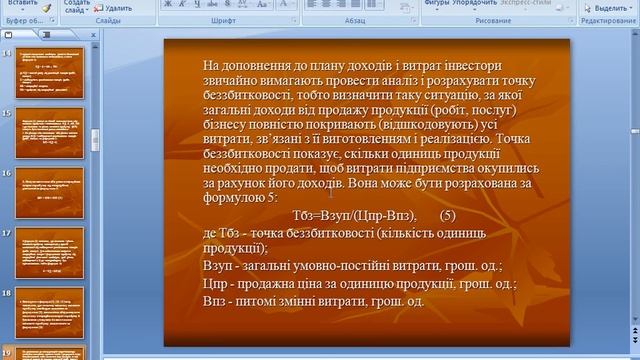
Task: Align text left in Абзац group
Action: [x=311, y=4]
